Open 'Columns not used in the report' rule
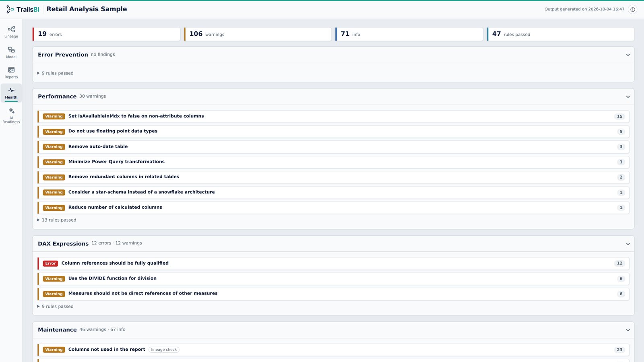 [x=333, y=350]
